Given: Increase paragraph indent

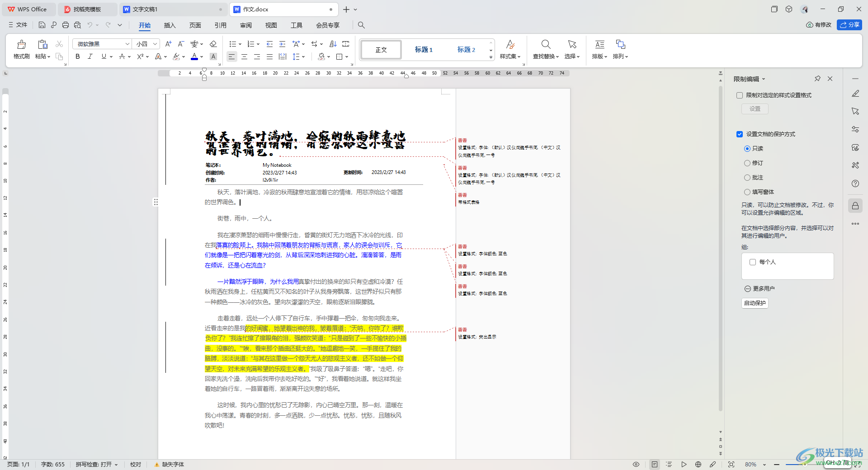Looking at the screenshot, I should [282, 44].
